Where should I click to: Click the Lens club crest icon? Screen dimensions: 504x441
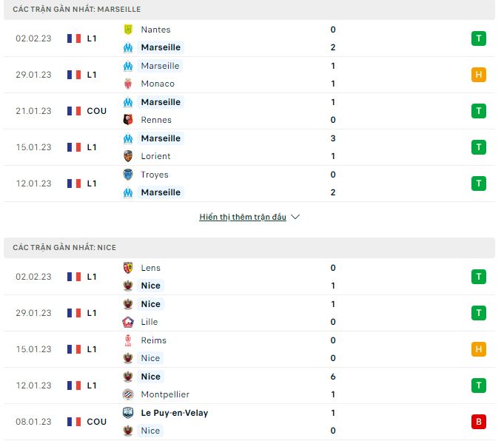click(128, 268)
